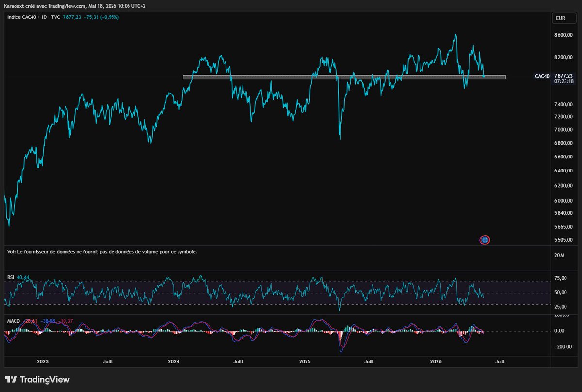Click the 6 000,00 price axis label

point(563,201)
